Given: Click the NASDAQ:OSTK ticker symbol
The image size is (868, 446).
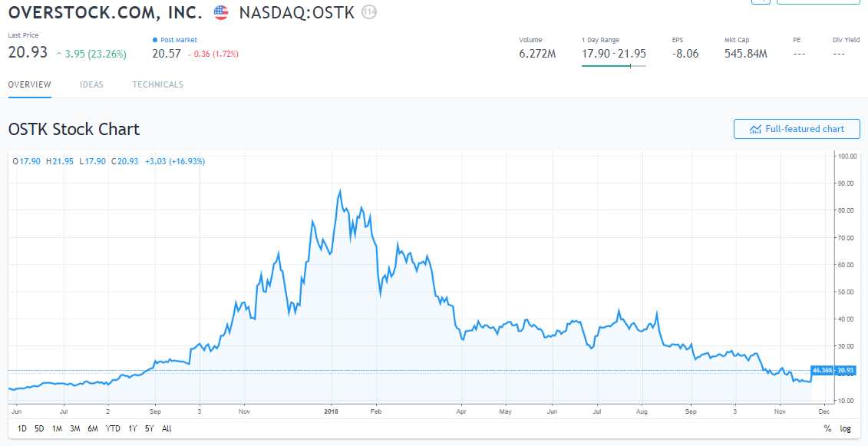Looking at the screenshot, I should pyautogui.click(x=296, y=12).
